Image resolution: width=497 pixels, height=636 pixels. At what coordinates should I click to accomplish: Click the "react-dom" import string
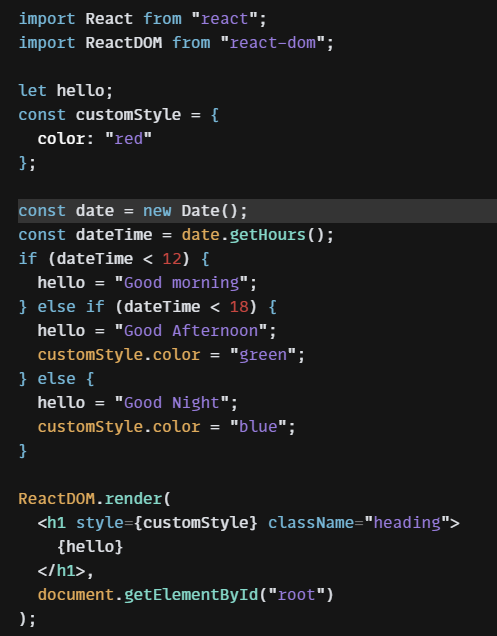272,43
